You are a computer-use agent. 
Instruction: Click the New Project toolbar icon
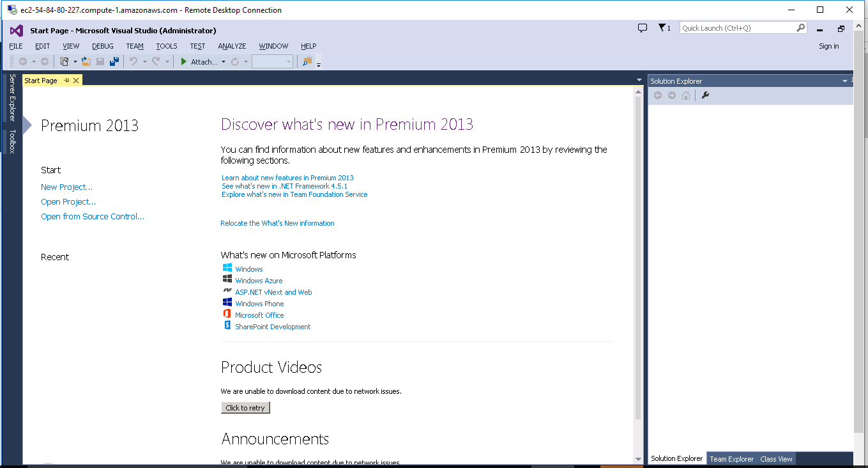(64, 62)
